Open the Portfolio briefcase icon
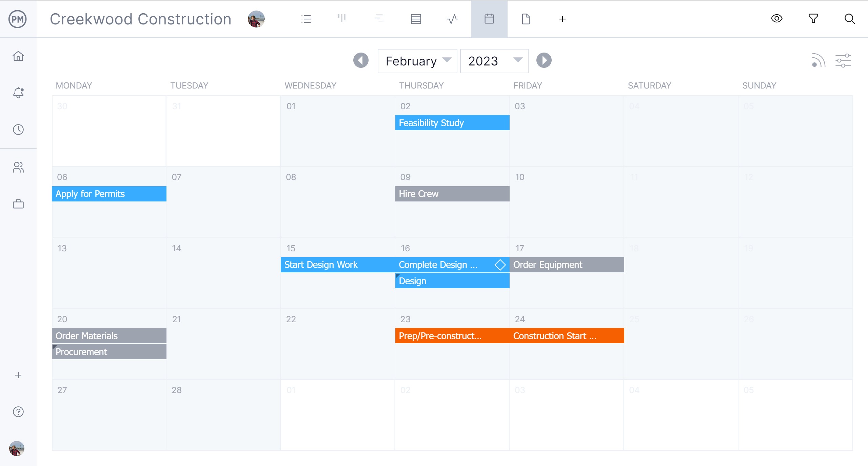Image resolution: width=868 pixels, height=466 pixels. tap(18, 204)
